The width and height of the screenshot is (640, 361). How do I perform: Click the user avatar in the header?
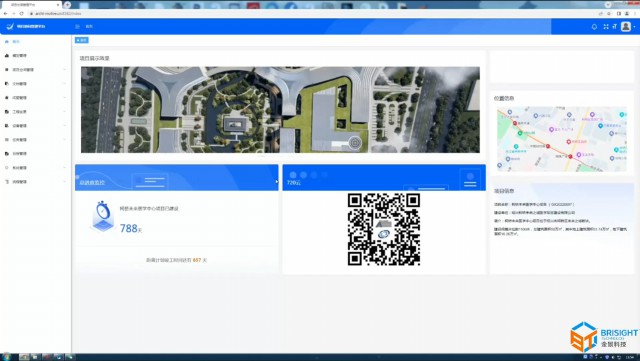point(626,27)
